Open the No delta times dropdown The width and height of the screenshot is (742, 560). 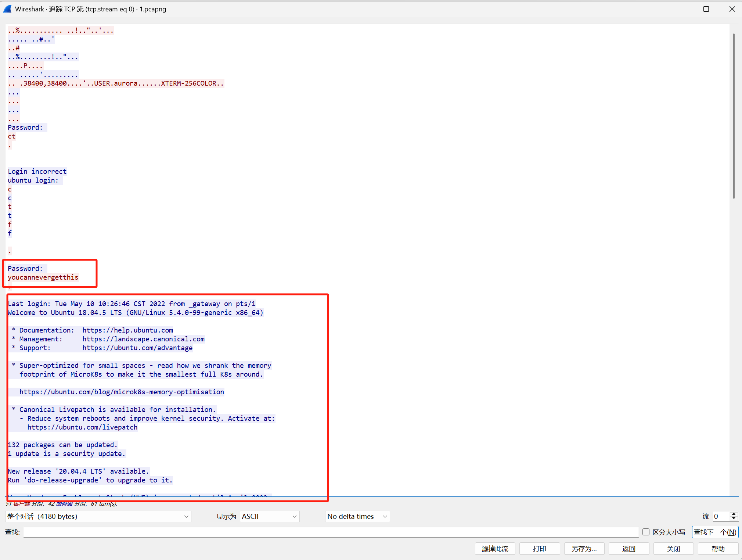pyautogui.click(x=357, y=516)
